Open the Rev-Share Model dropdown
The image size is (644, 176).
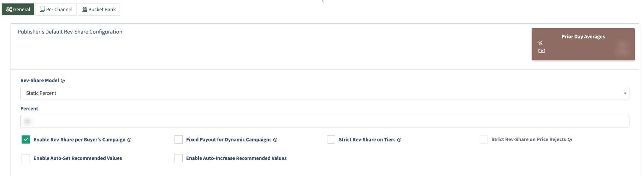point(324,93)
